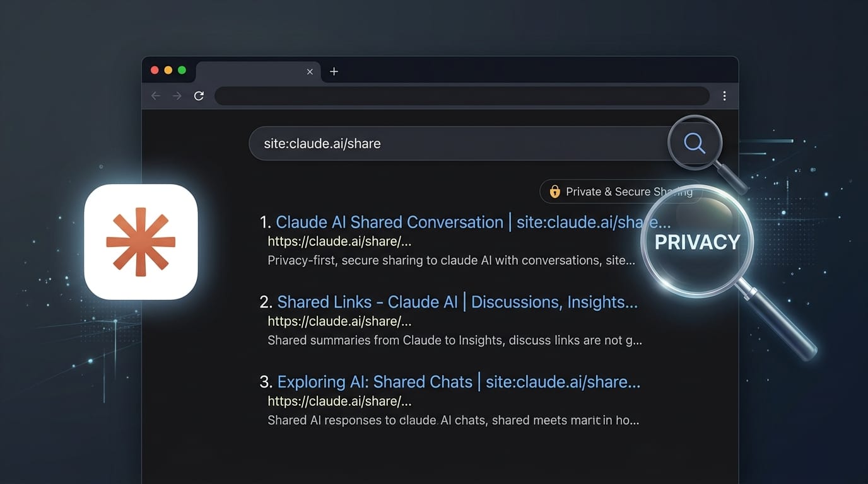The width and height of the screenshot is (868, 484).
Task: Click the URL under the third result
Action: click(x=339, y=401)
